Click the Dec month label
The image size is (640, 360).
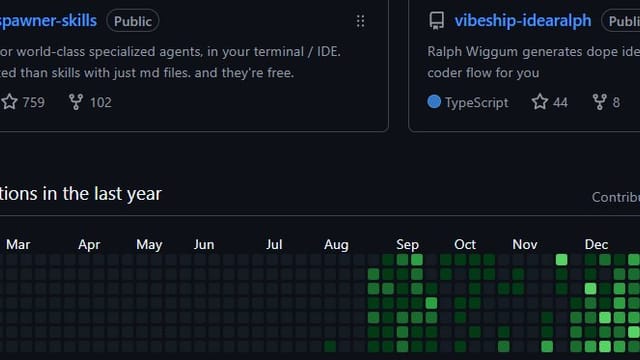click(x=596, y=244)
